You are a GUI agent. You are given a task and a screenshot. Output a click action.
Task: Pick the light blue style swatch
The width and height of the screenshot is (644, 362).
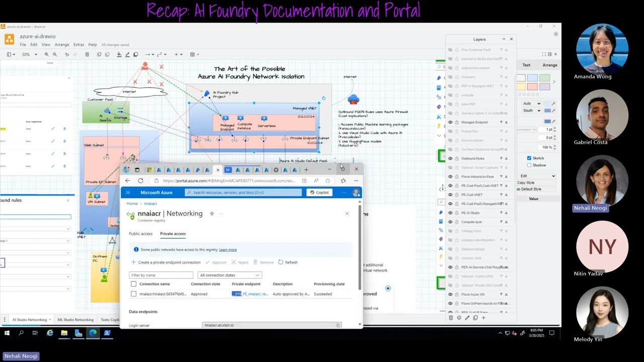pos(532,78)
